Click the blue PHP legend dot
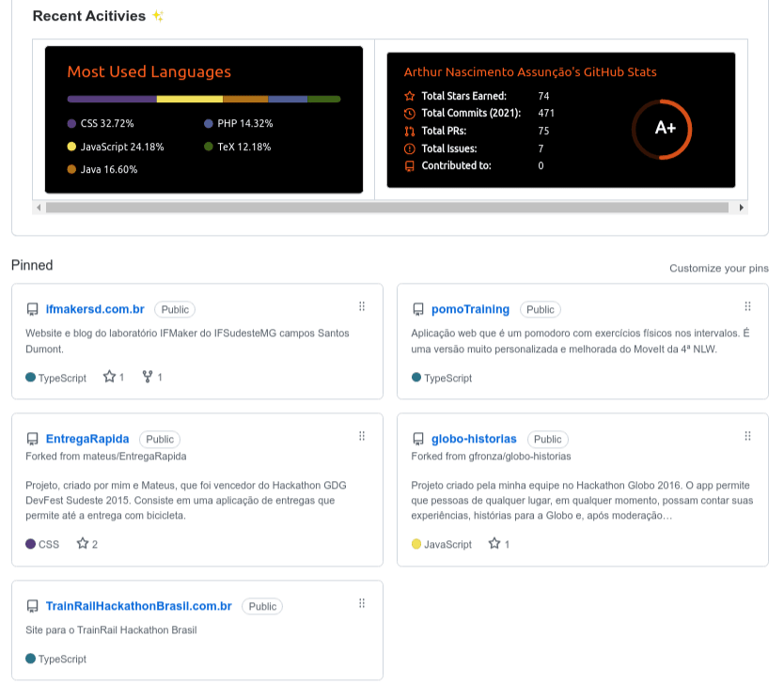The width and height of the screenshot is (784, 699). click(x=209, y=123)
